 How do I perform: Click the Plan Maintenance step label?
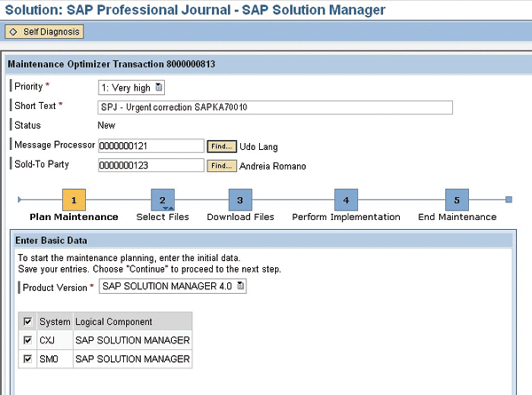click(74, 217)
